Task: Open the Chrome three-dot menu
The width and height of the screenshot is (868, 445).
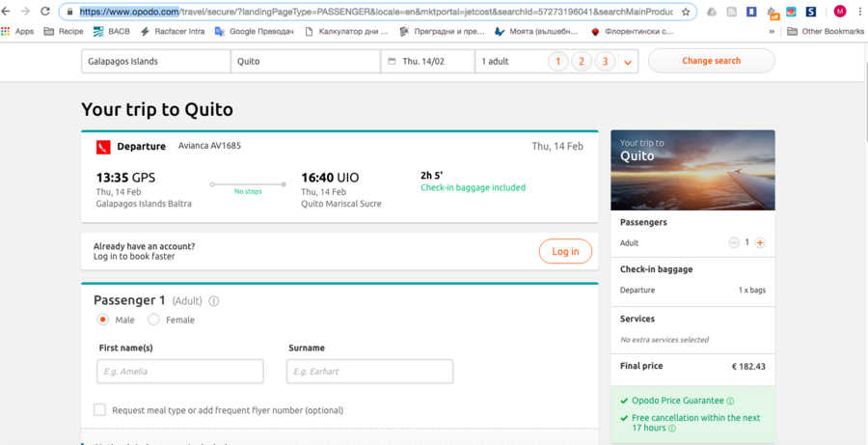Action: [x=859, y=12]
